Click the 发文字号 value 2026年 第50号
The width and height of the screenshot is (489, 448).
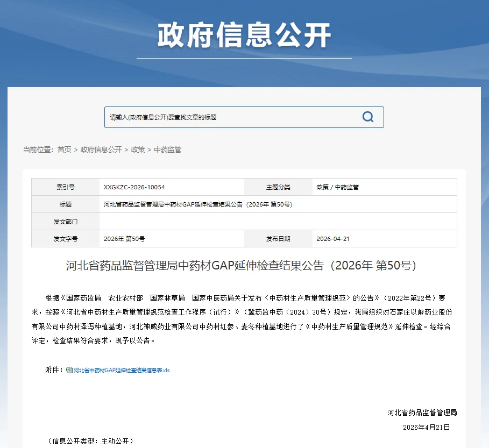tap(124, 238)
